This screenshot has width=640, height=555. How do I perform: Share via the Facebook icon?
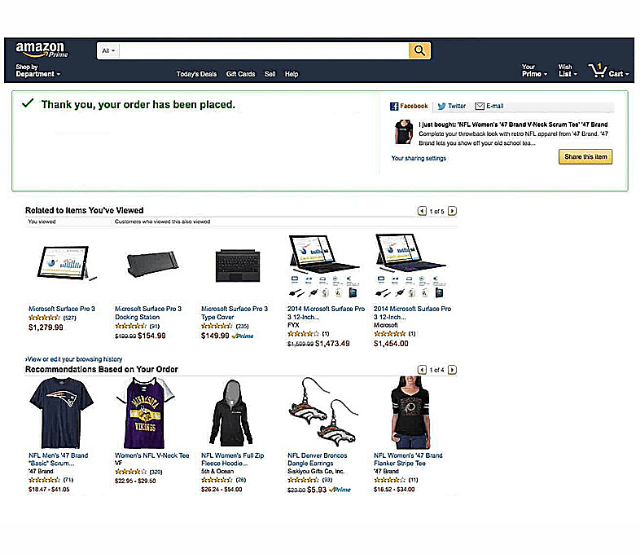click(394, 106)
